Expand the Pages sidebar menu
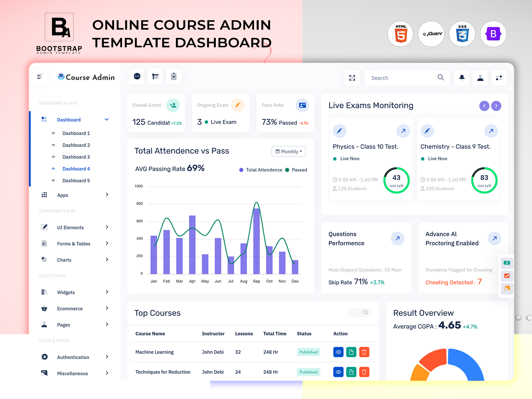The width and height of the screenshot is (532, 399). [75, 325]
